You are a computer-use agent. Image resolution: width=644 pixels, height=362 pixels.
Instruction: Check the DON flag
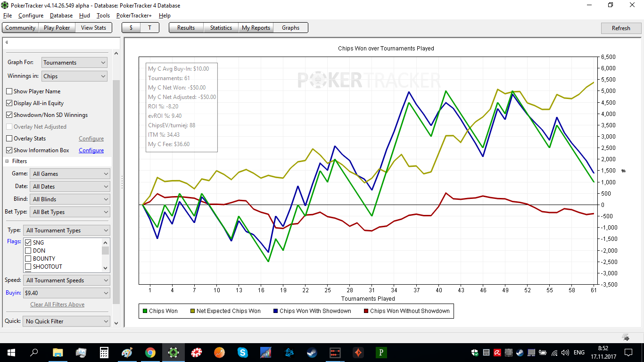[28, 251]
